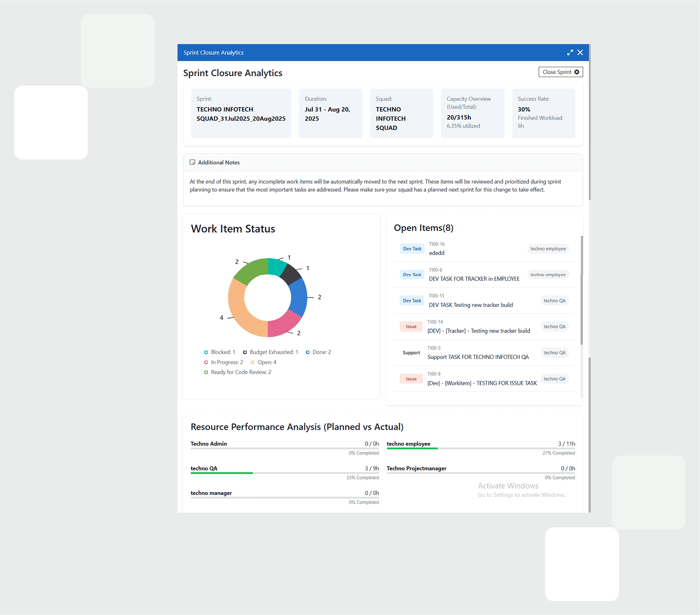Viewport: 700px width, 615px height.
Task: Click the Open Items(8) heading
Action: click(424, 228)
